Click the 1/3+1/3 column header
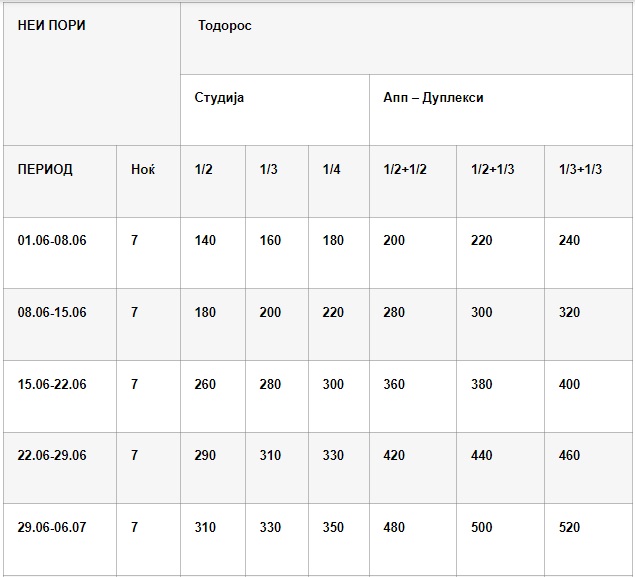Image resolution: width=635 pixels, height=577 pixels. [x=580, y=170]
